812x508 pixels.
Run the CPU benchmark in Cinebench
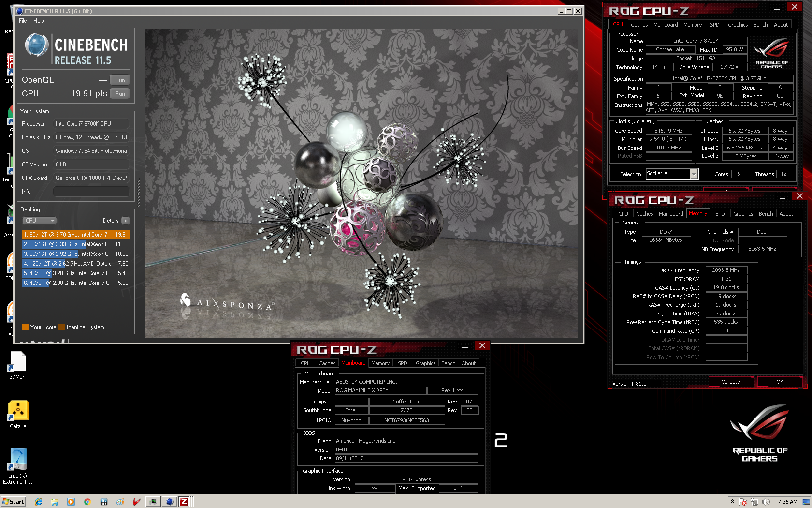tap(120, 94)
